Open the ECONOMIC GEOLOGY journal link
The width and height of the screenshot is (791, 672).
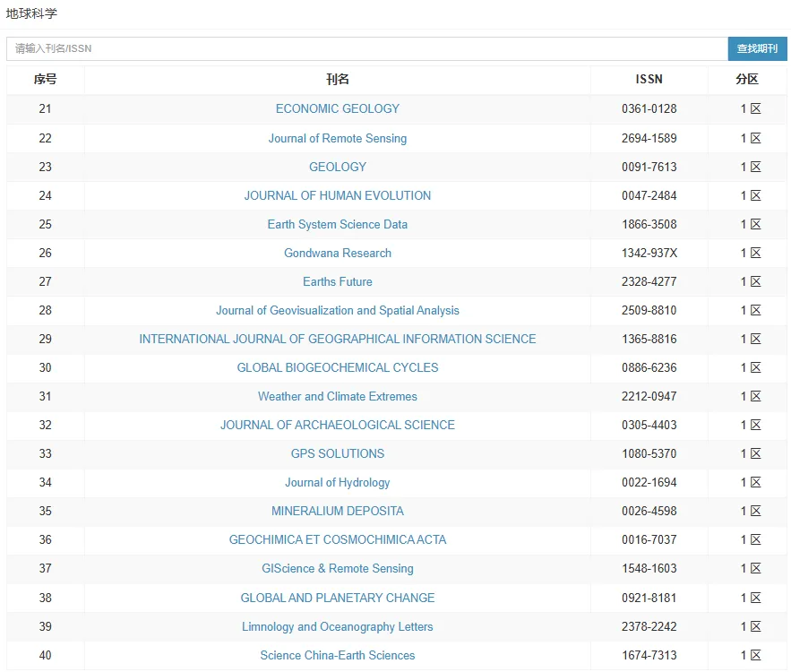338,108
